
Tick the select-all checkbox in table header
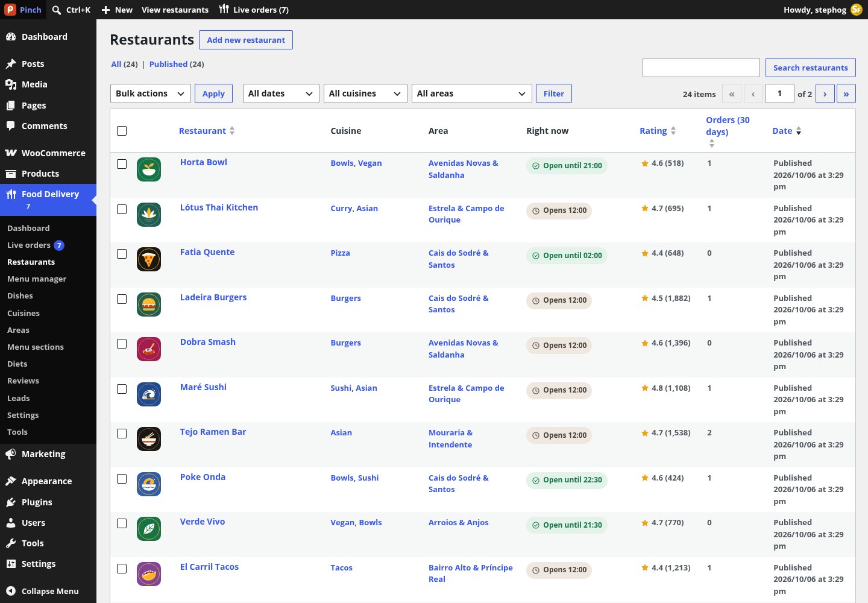(122, 131)
